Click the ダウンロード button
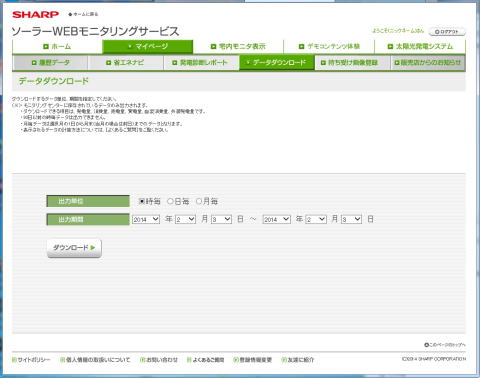 [x=74, y=248]
